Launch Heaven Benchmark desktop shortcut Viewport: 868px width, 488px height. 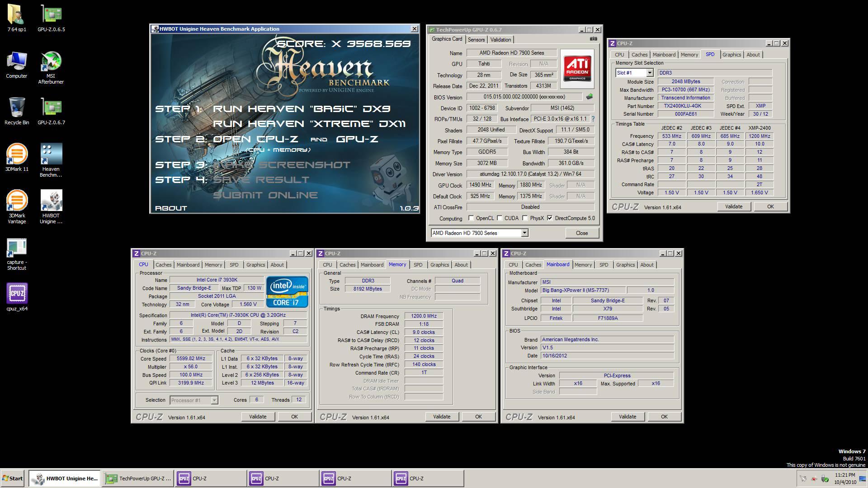click(51, 160)
